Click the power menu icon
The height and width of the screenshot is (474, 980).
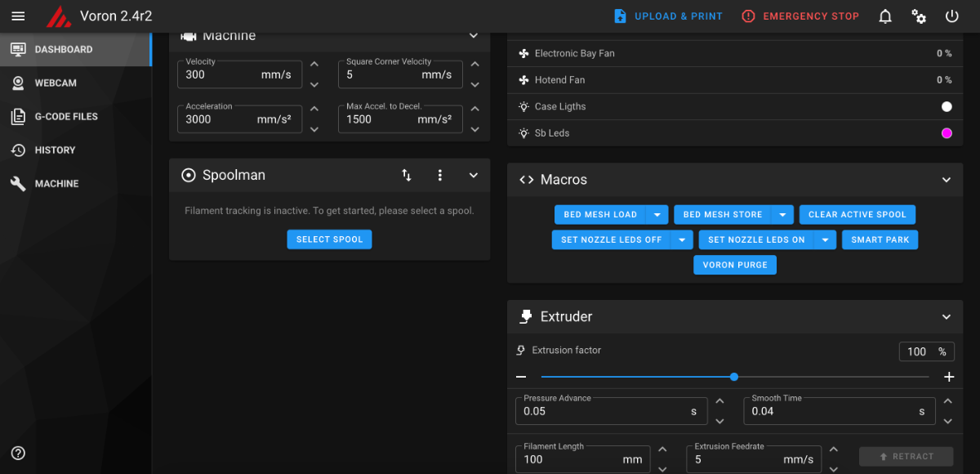tap(951, 16)
